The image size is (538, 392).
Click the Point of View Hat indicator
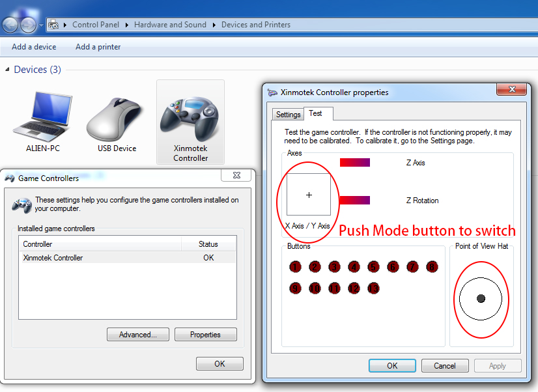(x=481, y=299)
